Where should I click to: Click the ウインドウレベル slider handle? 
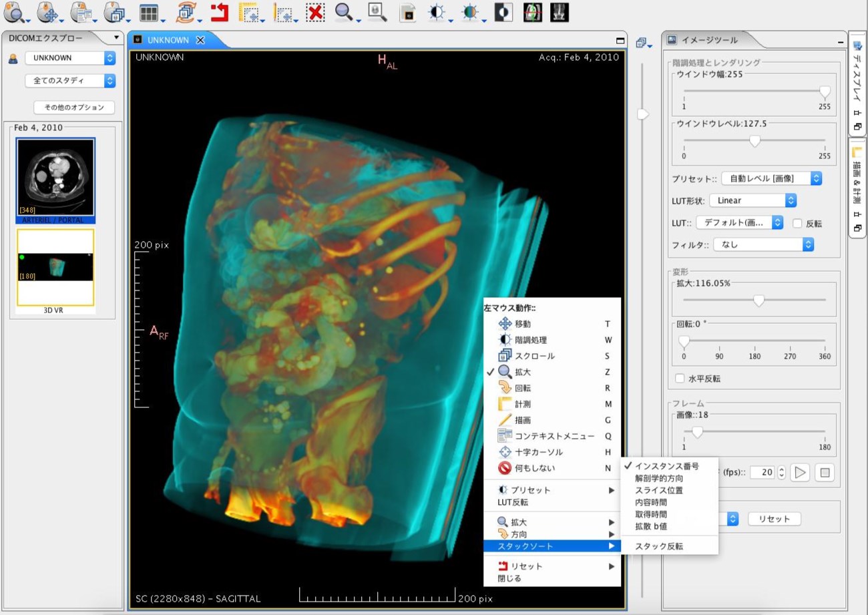pyautogui.click(x=754, y=141)
